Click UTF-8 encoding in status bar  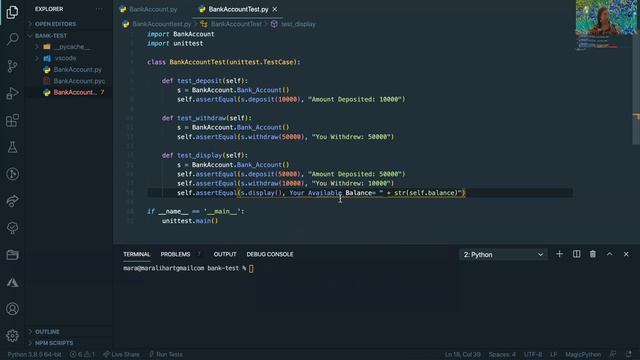(533, 354)
